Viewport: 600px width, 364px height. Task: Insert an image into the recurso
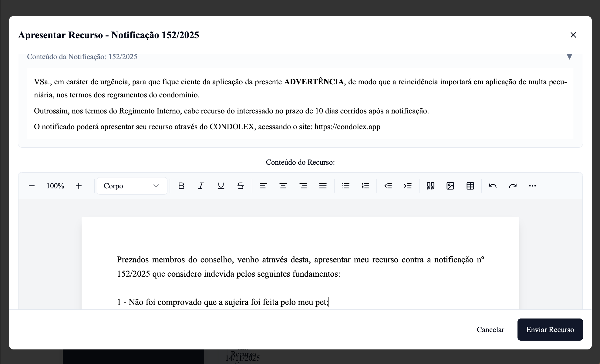click(450, 186)
